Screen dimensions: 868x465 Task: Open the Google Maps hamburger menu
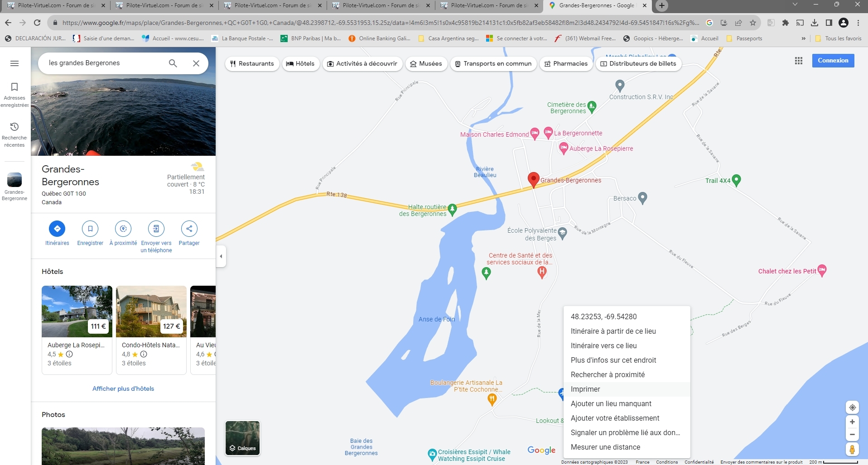[x=14, y=63]
